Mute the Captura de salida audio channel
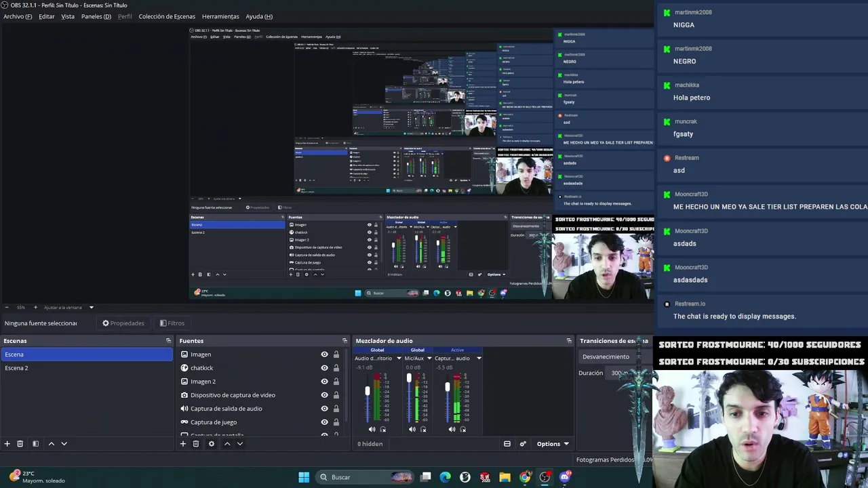This screenshot has height=488, width=868. click(x=452, y=429)
